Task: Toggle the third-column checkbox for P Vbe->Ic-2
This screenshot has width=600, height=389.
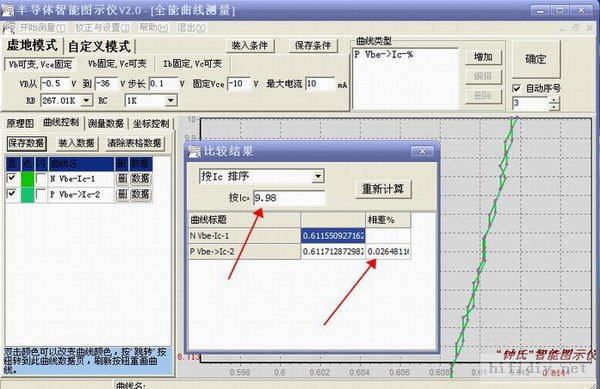Action: [x=41, y=194]
